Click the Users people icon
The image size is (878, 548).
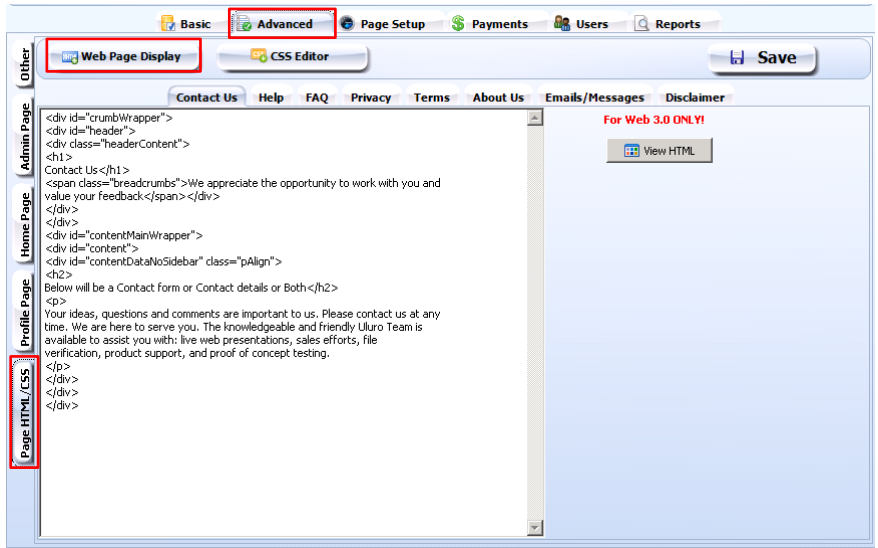562,23
